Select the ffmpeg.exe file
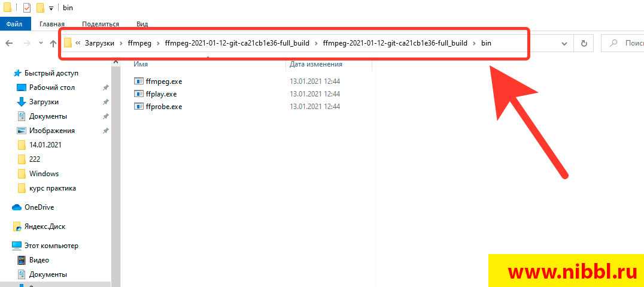This screenshot has width=644, height=287. (x=163, y=81)
